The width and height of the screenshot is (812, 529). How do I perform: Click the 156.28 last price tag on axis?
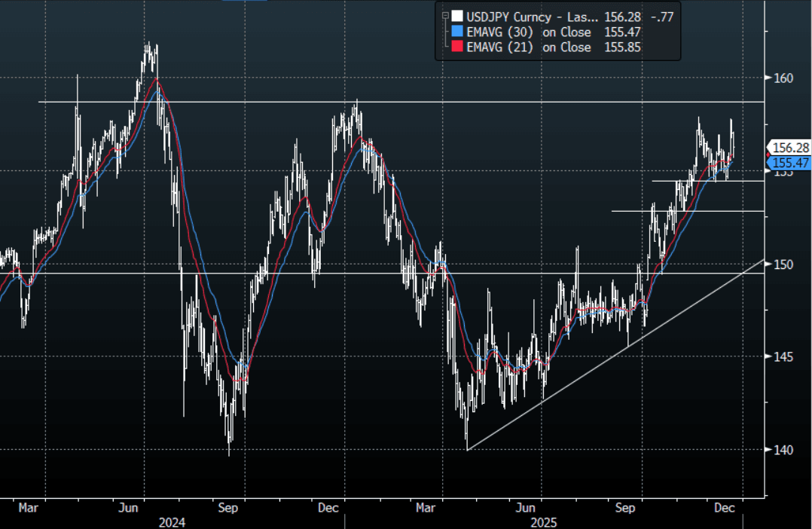pyautogui.click(x=787, y=148)
